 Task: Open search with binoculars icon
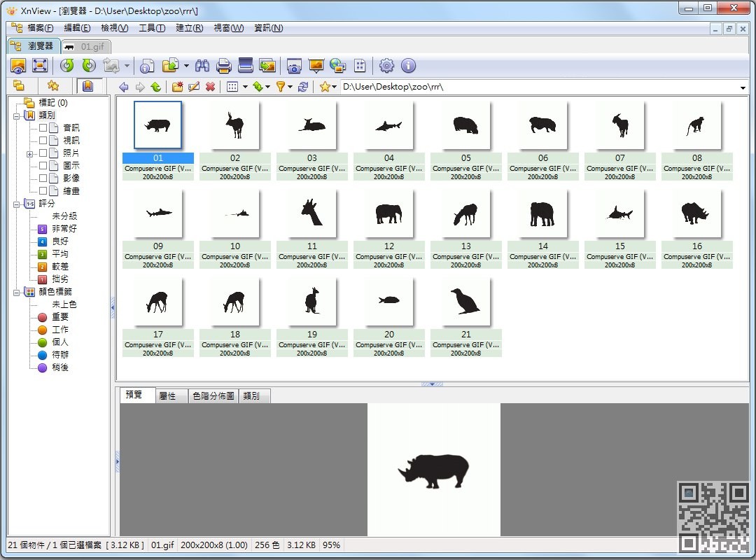coord(202,66)
